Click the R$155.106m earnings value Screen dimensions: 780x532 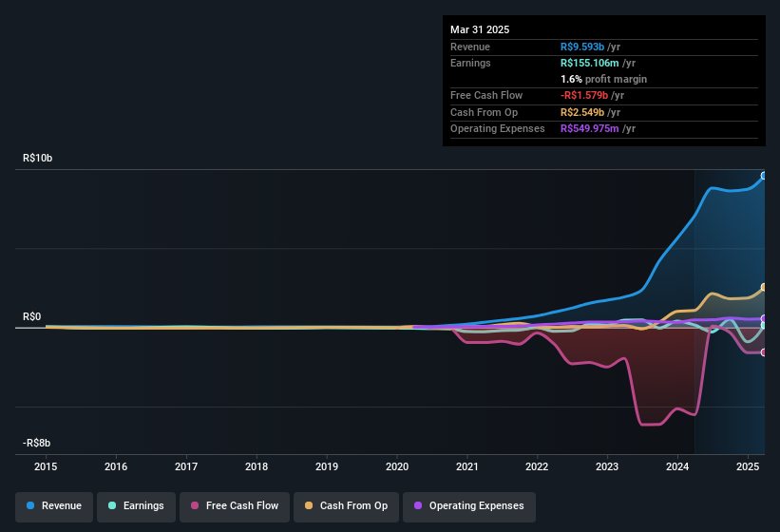[x=590, y=63]
